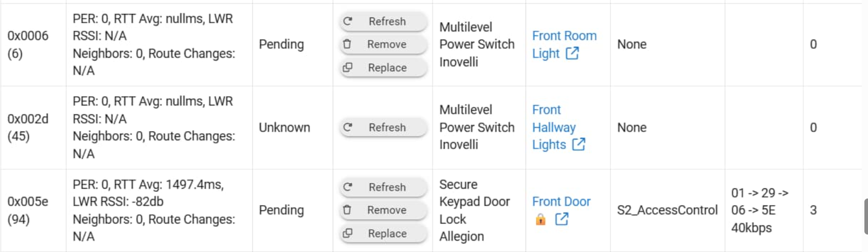Viewport: 868px width, 252px height.
Task: Click the Unknown status of node 0x002d
Action: [284, 128]
